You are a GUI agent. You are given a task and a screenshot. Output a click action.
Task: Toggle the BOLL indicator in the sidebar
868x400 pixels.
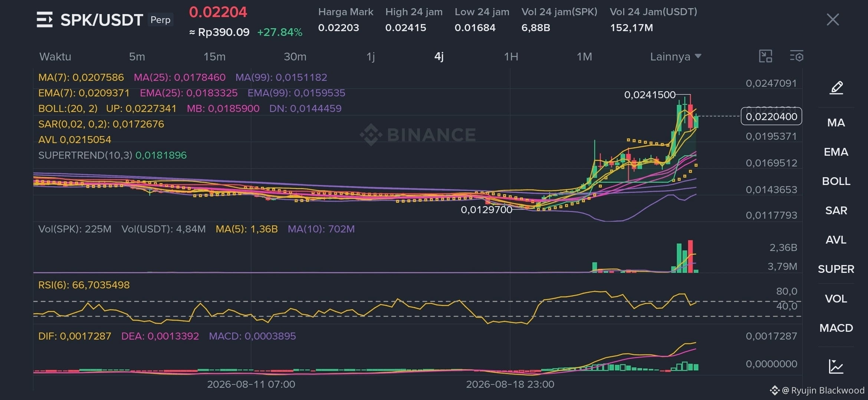click(x=836, y=181)
